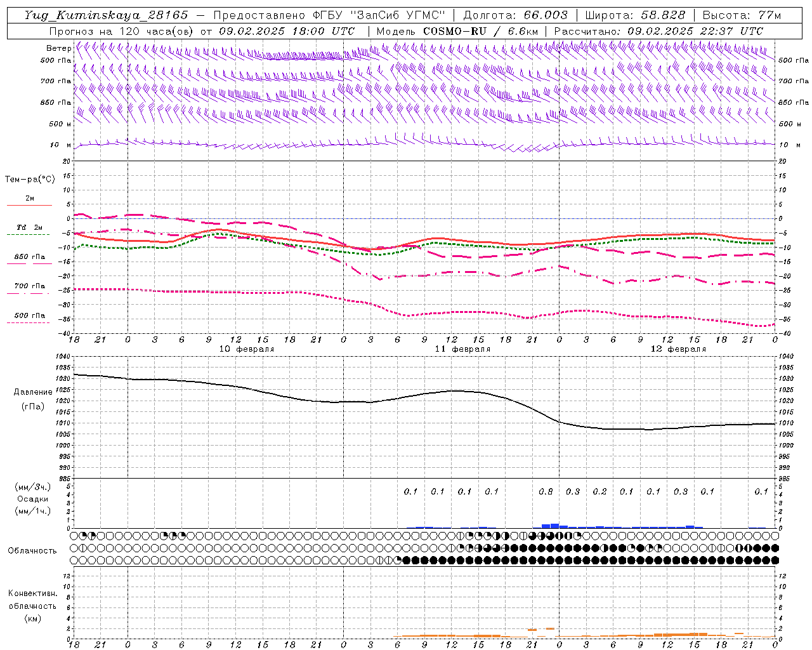Viewport: 812px width, 650px height.
Task: Click the "(мм/1ч.)" precipitation unit label
Action: pyautogui.click(x=33, y=511)
